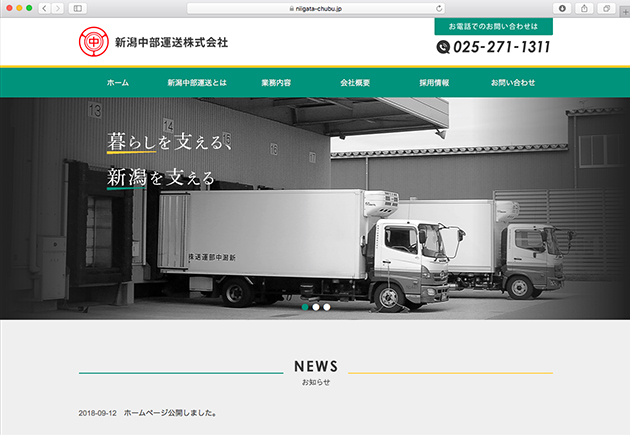The height and width of the screenshot is (435, 630).
Task: Click the niigata-chubu.jp address bar
Action: click(315, 8)
